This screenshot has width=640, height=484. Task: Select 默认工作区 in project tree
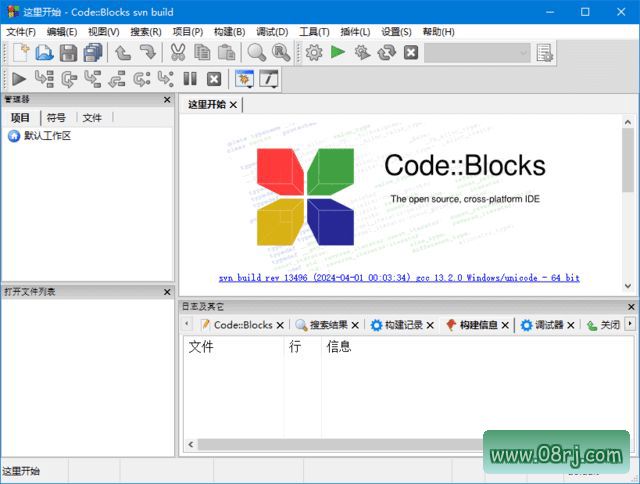click(47, 136)
